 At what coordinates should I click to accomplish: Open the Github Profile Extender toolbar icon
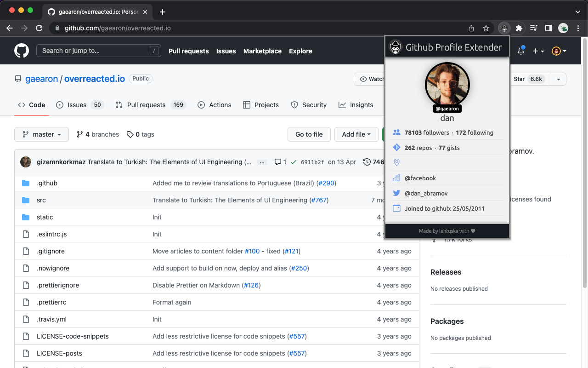[x=504, y=28]
